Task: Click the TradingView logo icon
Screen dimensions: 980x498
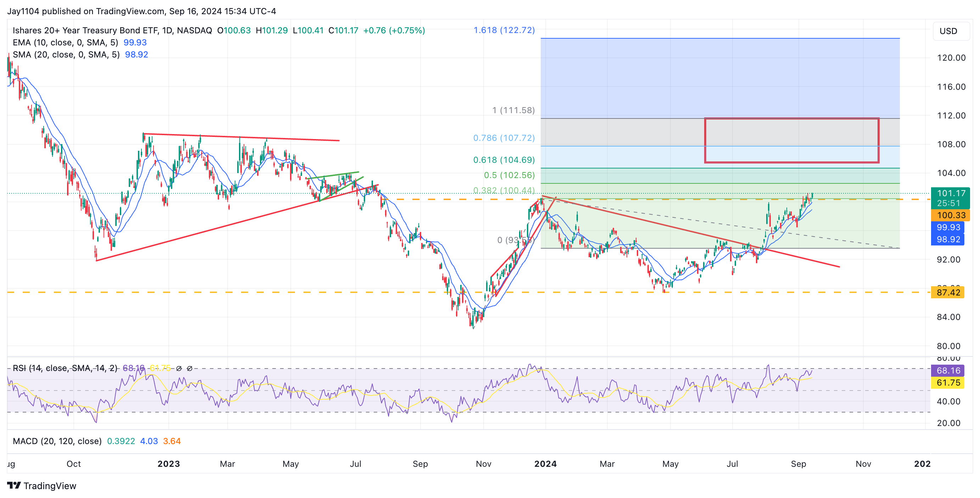Action: (x=14, y=486)
